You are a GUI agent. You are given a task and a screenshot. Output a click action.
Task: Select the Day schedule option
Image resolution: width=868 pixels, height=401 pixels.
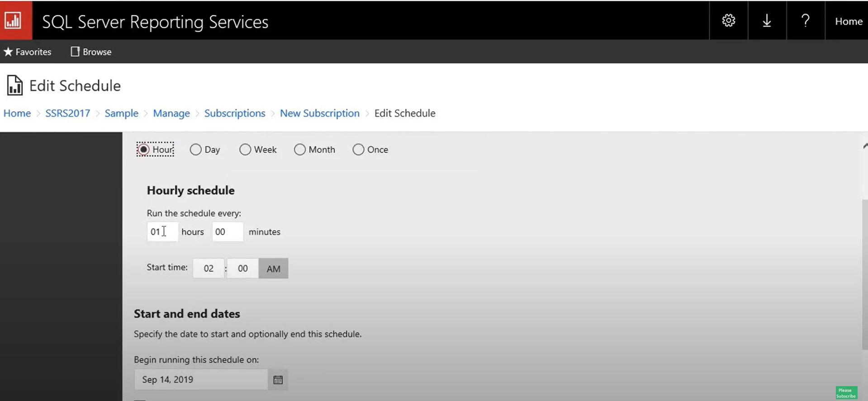pos(195,150)
